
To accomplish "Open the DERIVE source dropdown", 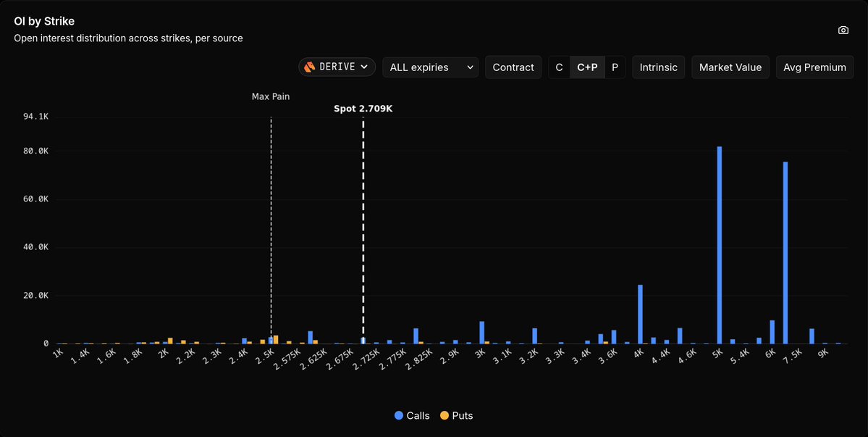I will pos(337,67).
